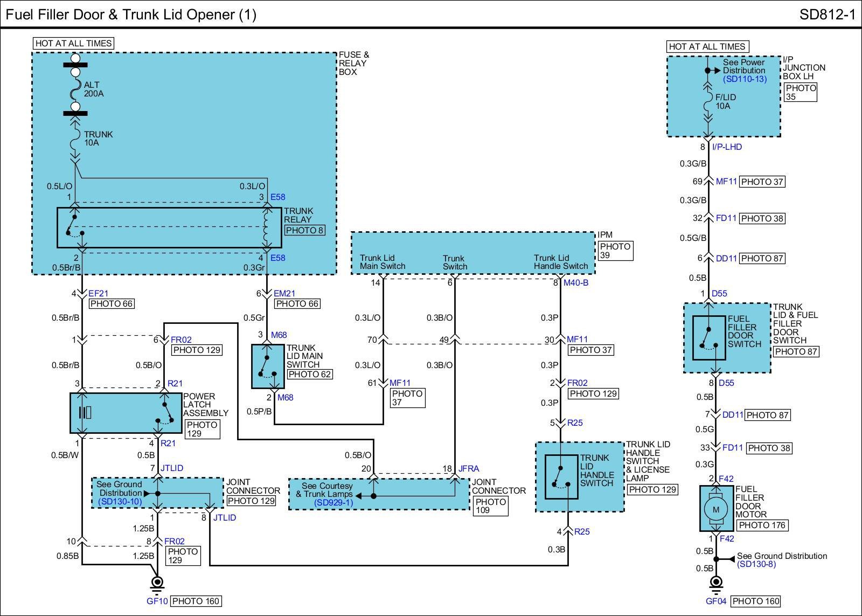This screenshot has height=616, width=862.
Task: Click the PHOTO 8 box beside trunk relay
Action: (304, 230)
